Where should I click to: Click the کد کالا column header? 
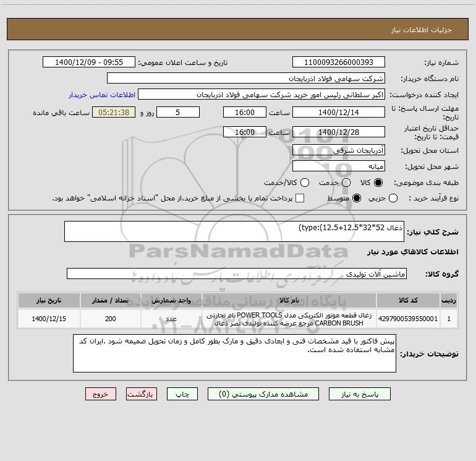tap(408, 300)
